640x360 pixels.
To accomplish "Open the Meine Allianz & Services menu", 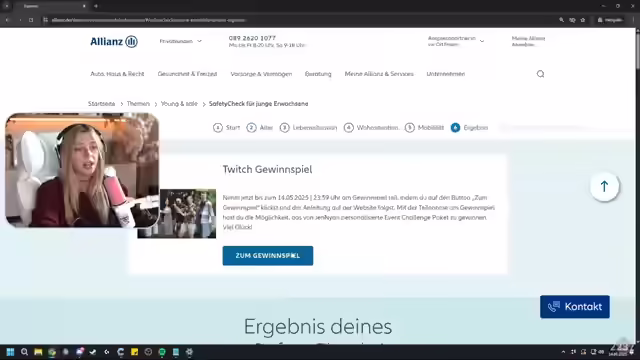I will (379, 74).
